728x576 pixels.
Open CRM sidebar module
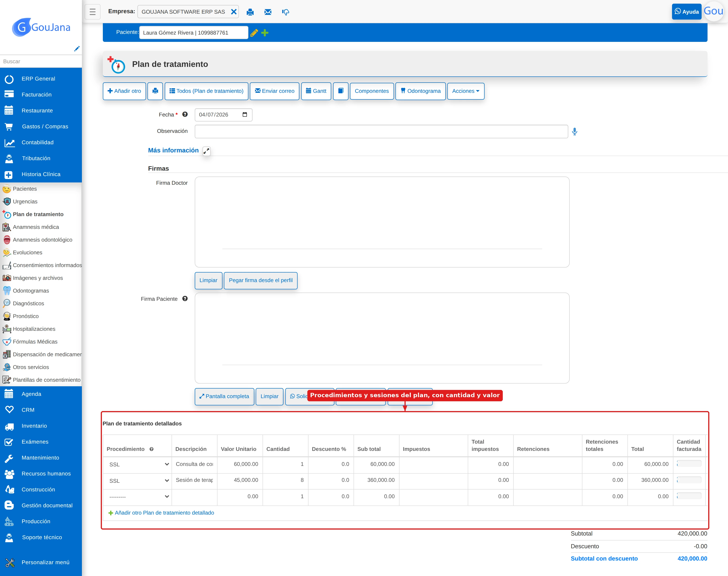(41, 410)
